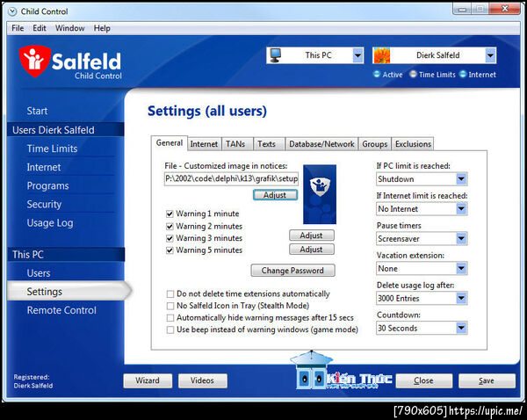Click the Settings (all users) heading
This screenshot has width=527, height=420.
[x=207, y=112]
